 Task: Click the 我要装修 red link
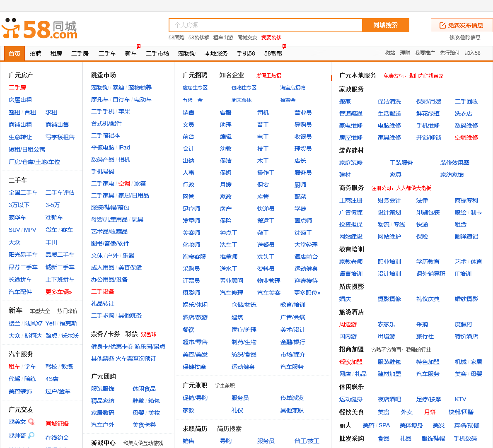pyautogui.click(x=271, y=38)
